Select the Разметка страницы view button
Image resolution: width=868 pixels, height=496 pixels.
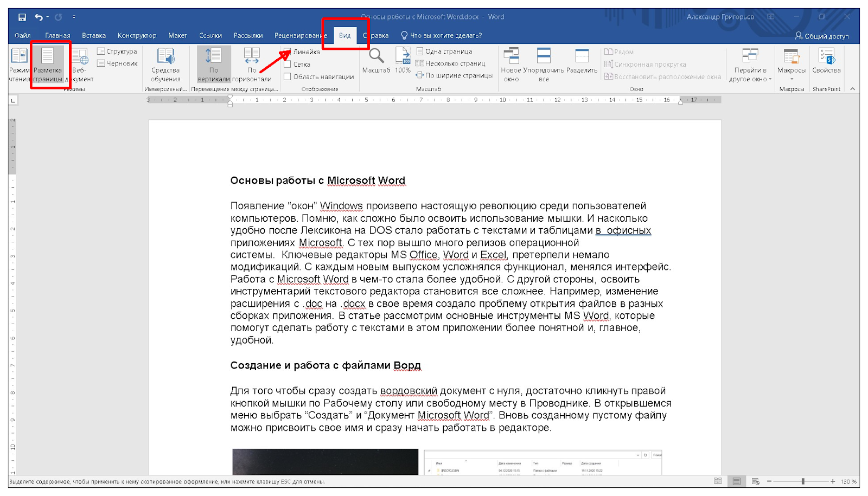[x=48, y=65]
